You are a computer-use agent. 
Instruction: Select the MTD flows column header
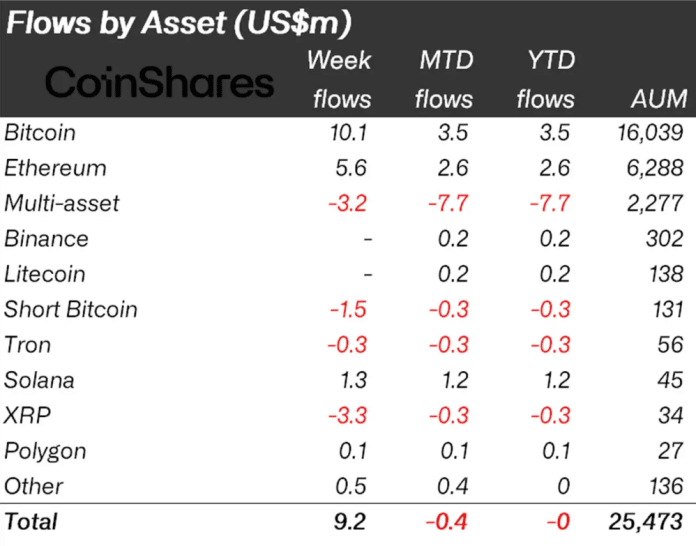[x=444, y=79]
